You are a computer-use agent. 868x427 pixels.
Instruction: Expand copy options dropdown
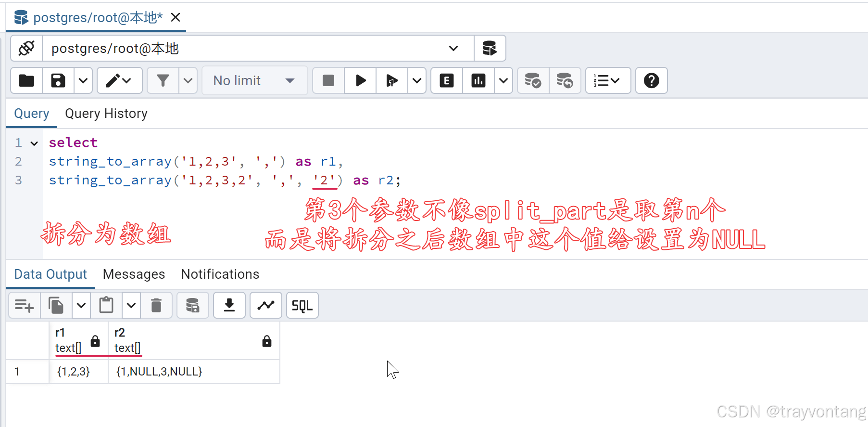81,305
